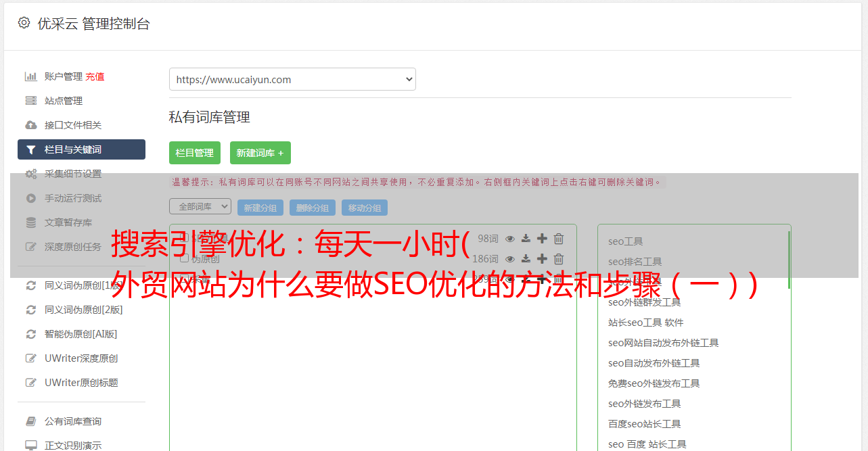Check the 伪原创 library checkbox

click(184, 258)
